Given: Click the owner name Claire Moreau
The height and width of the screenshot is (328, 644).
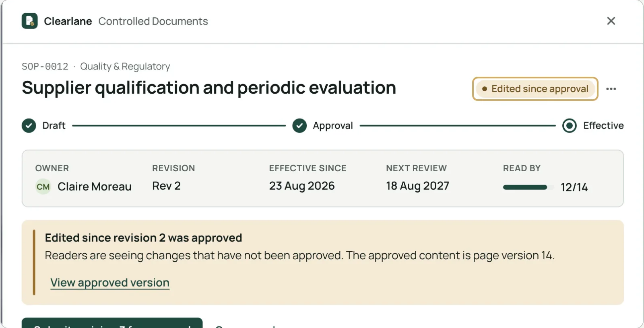Looking at the screenshot, I should pyautogui.click(x=95, y=187).
